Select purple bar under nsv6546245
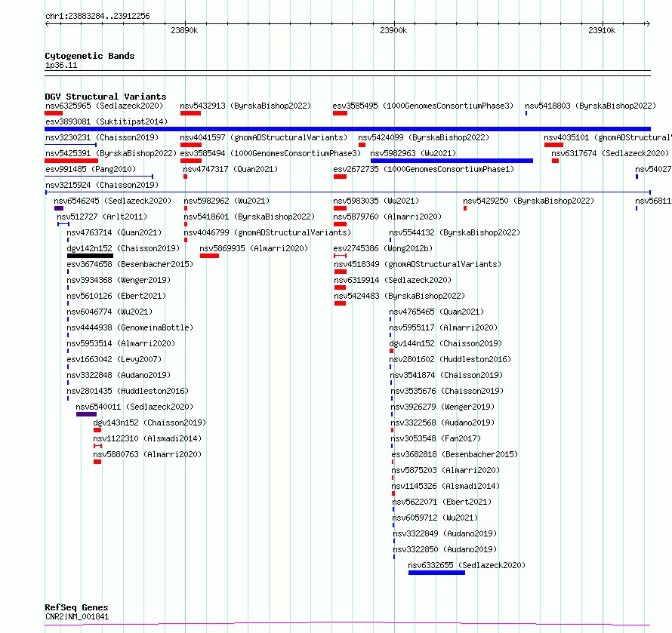 [x=59, y=208]
